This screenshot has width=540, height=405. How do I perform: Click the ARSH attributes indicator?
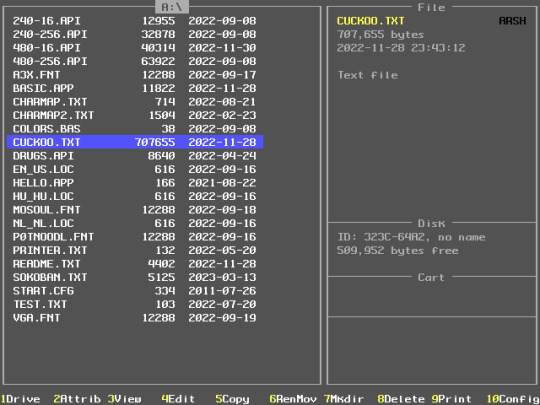coord(512,21)
